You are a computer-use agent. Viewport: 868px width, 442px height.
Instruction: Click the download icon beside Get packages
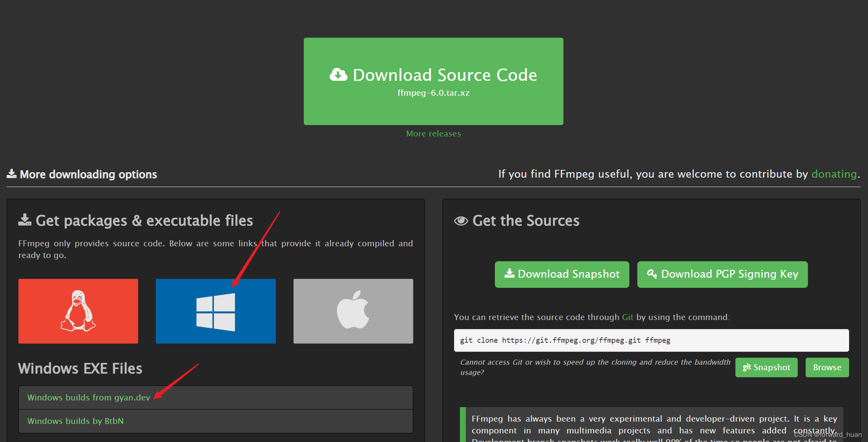(x=25, y=220)
